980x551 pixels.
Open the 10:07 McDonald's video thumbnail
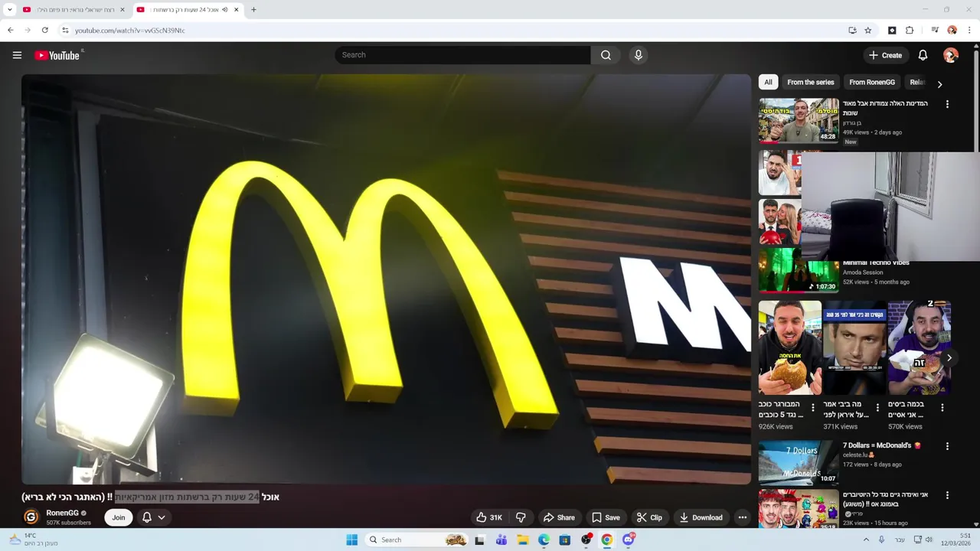[x=799, y=462]
